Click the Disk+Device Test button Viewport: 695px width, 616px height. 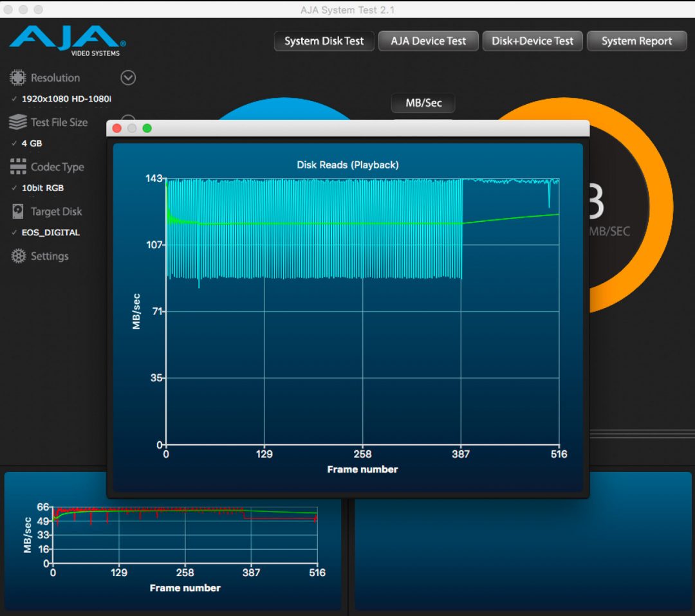(x=532, y=41)
